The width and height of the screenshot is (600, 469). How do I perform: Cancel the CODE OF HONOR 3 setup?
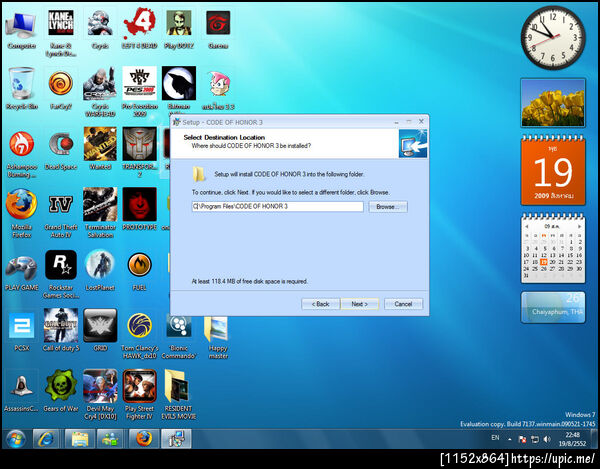[403, 304]
